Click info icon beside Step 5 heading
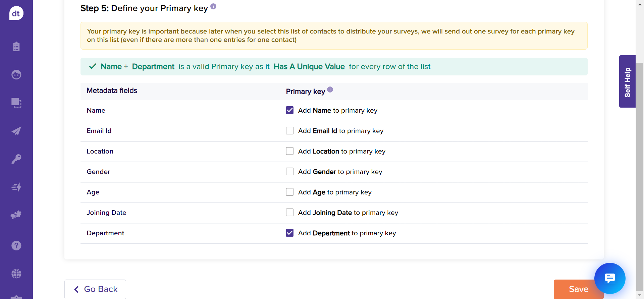Image resolution: width=644 pixels, height=299 pixels. [x=213, y=6]
